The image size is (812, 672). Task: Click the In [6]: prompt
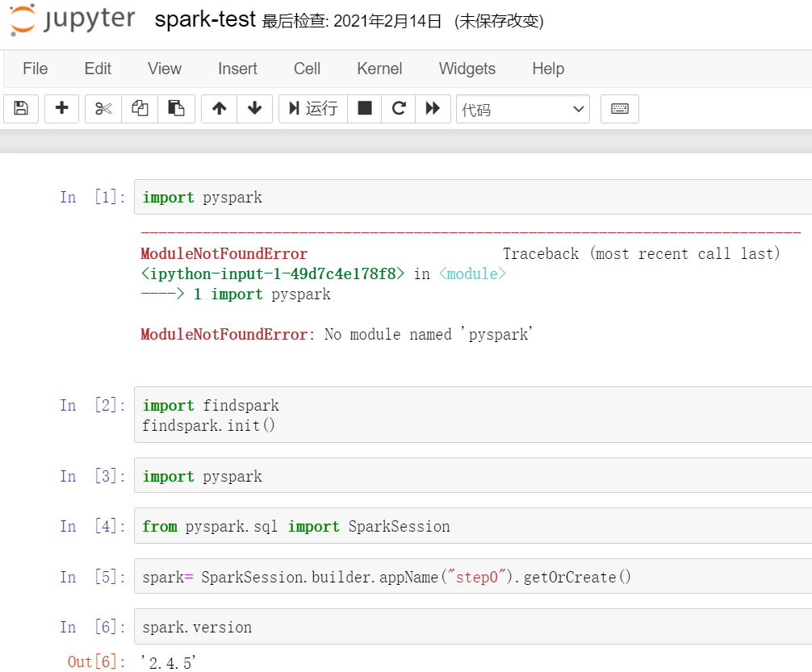pos(93,627)
